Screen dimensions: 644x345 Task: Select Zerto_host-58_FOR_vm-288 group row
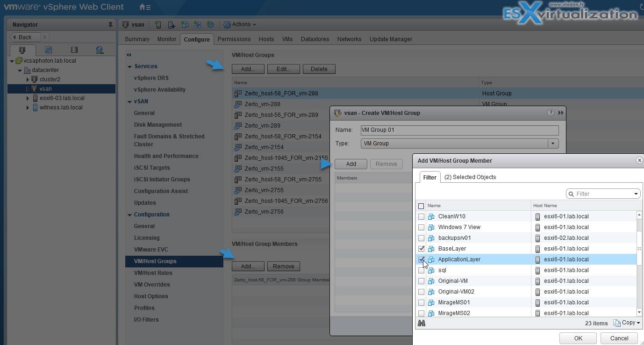[438, 93]
